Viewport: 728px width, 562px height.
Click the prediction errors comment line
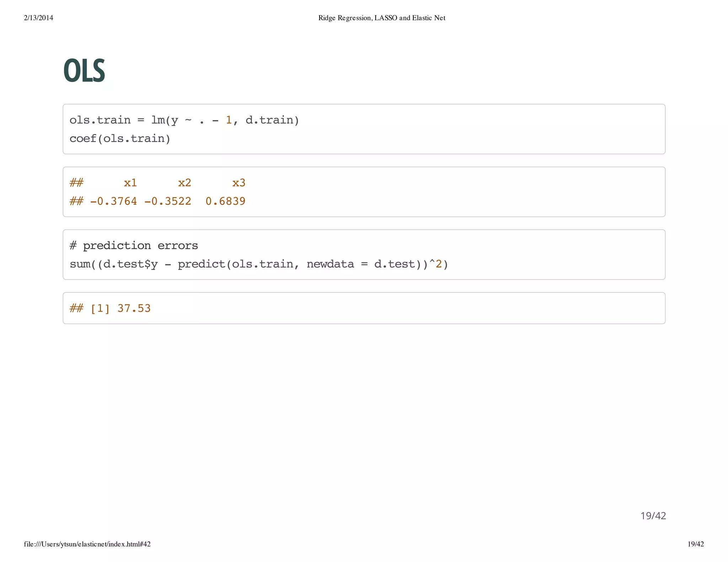pos(134,245)
